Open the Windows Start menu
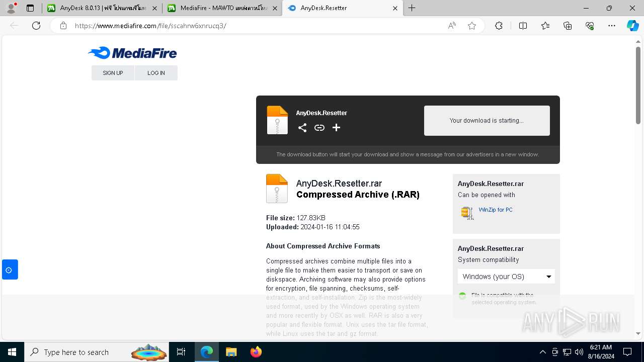Image resolution: width=644 pixels, height=362 pixels. (x=12, y=352)
